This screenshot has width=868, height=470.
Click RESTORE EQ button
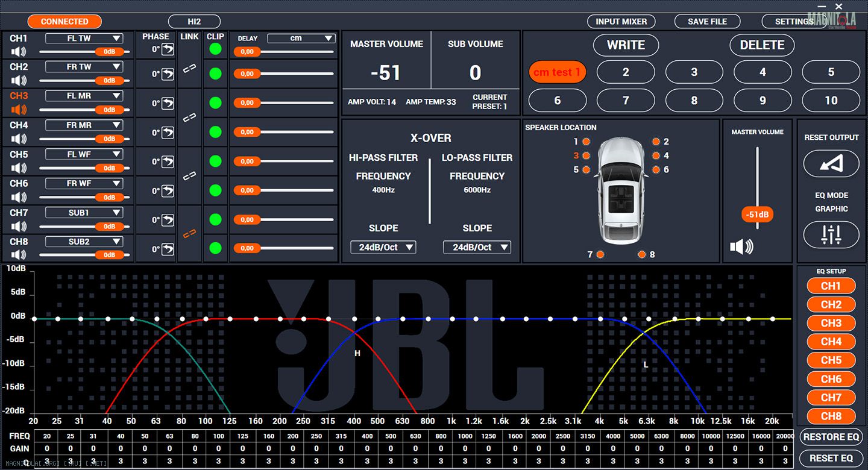831,437
